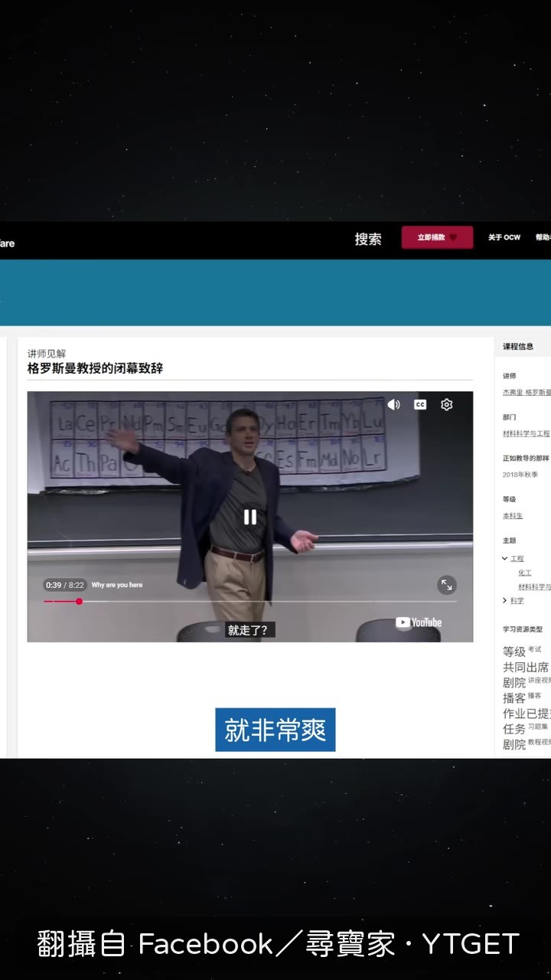
Task: Open the 工程 topic link
Action: point(517,559)
